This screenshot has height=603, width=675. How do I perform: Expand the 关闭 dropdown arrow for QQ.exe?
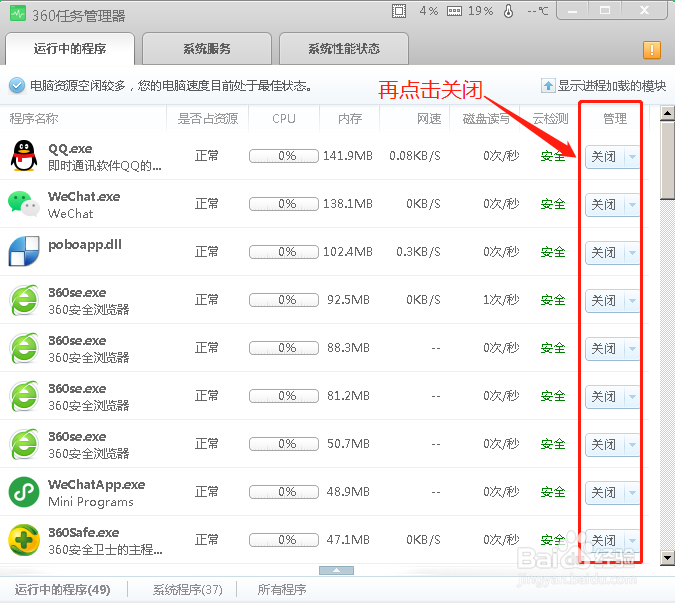click(x=632, y=156)
